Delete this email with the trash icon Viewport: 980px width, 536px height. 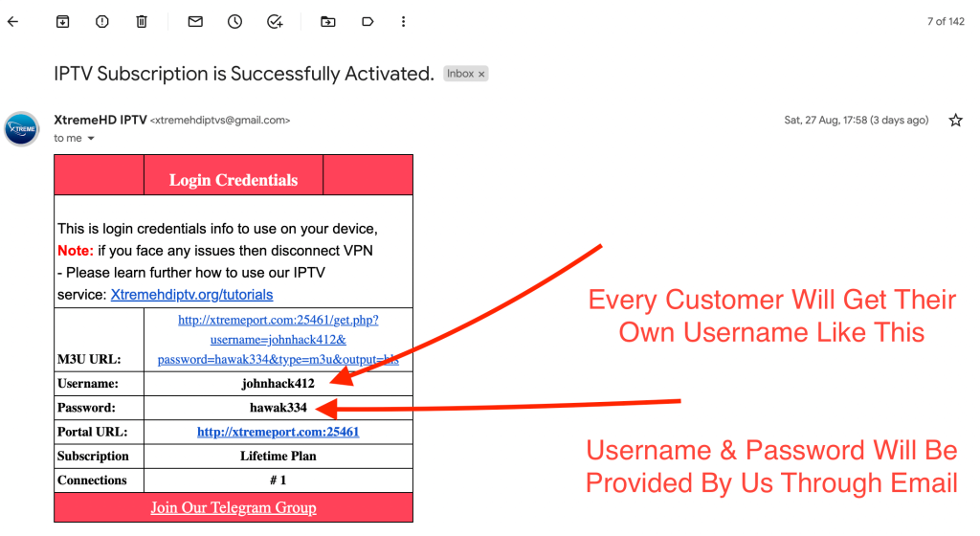pos(142,22)
